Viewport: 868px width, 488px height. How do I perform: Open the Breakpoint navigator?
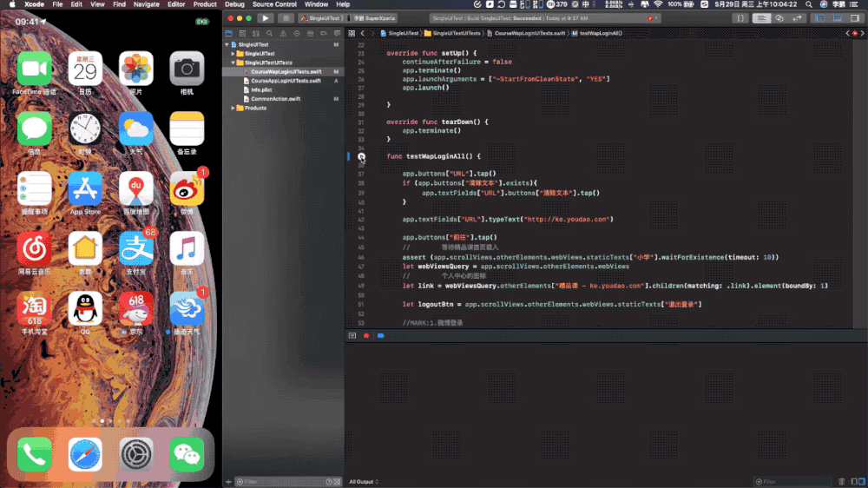(x=324, y=33)
